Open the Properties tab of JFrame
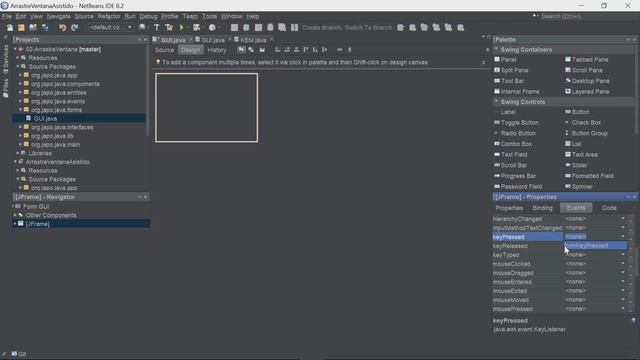640x360 pixels. (x=509, y=208)
